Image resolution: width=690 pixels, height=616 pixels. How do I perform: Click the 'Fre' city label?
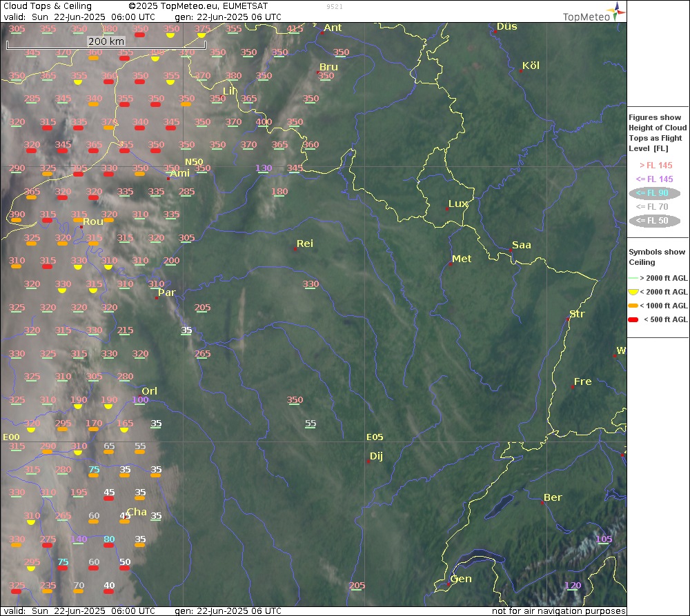(x=582, y=381)
